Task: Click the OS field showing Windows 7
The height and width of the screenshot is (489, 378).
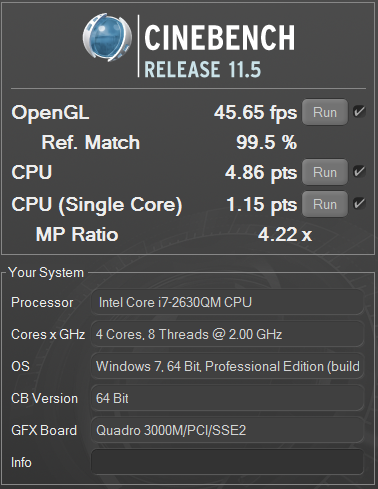Action: (x=227, y=366)
